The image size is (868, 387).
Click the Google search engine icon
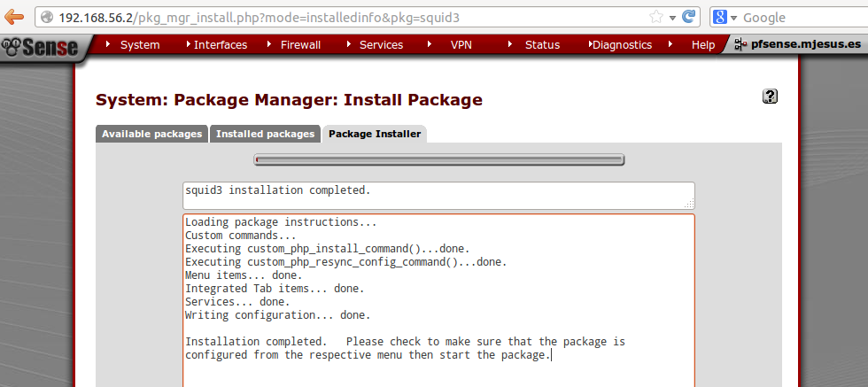[x=719, y=17]
